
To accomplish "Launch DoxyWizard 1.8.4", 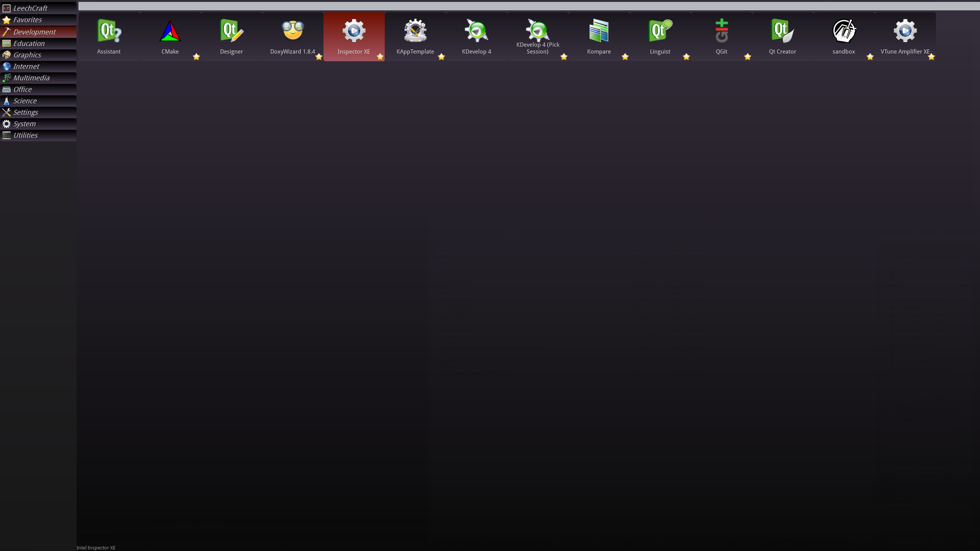I will pos(293,37).
